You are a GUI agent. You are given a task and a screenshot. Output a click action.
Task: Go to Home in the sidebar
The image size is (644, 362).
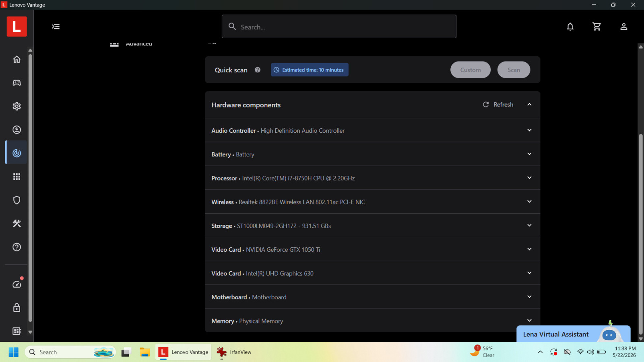point(17,59)
